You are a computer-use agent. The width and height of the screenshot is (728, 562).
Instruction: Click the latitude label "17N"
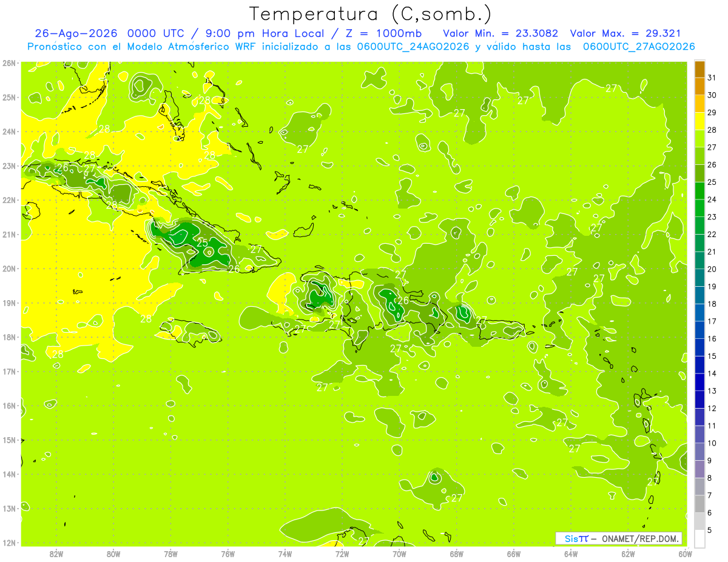[x=9, y=371]
